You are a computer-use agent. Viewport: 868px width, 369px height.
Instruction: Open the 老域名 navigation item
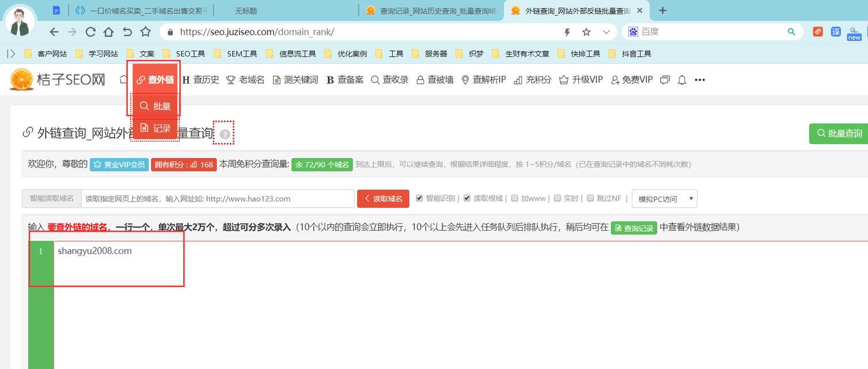(x=245, y=80)
